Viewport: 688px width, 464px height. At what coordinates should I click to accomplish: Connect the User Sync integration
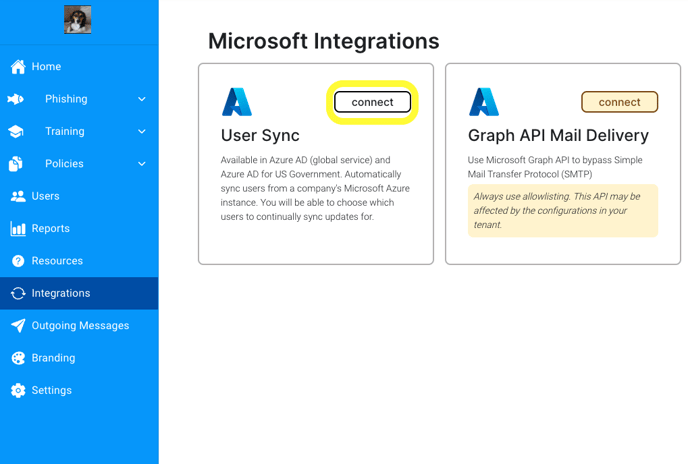[x=373, y=102]
